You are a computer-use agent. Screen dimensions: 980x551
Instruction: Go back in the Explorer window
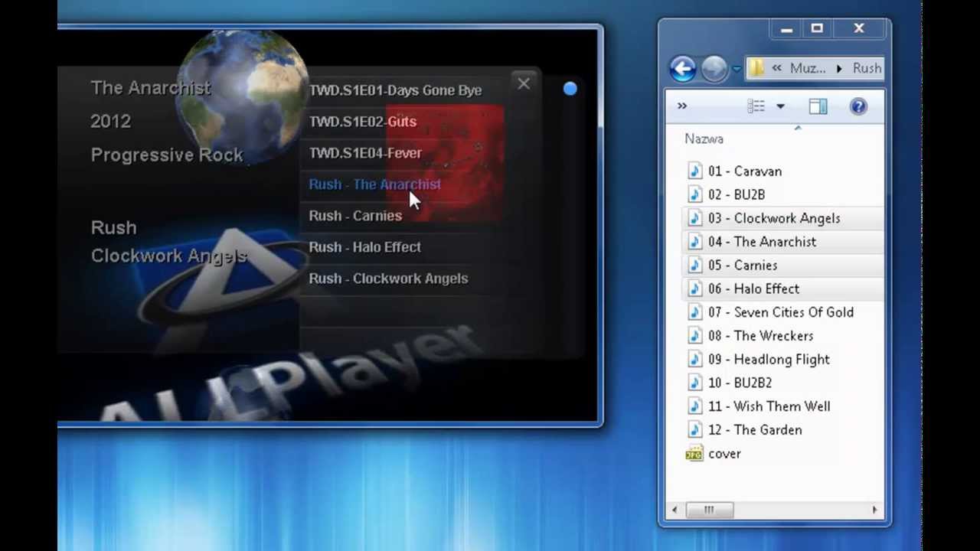coord(682,69)
